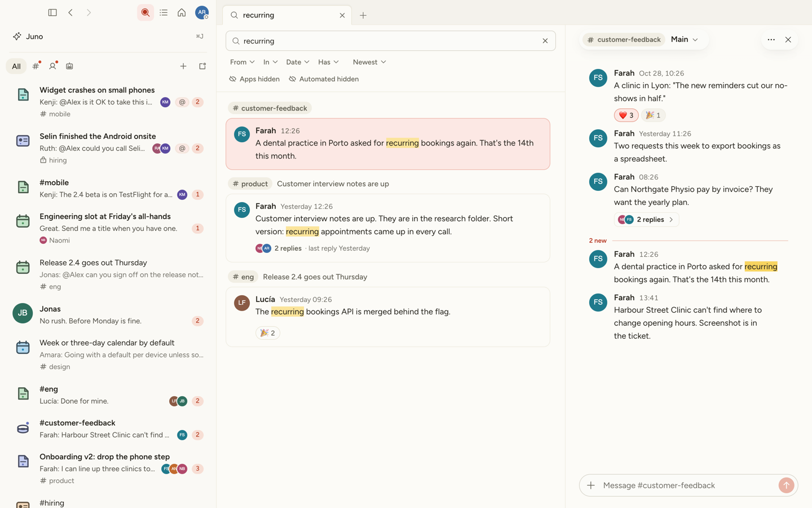Toggle the heart reaction with 3
The height and width of the screenshot is (508, 812).
coord(626,115)
